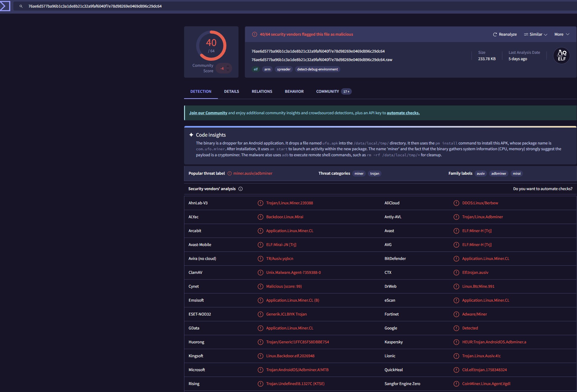
Task: Select the ausiv family label
Action: pyautogui.click(x=481, y=173)
